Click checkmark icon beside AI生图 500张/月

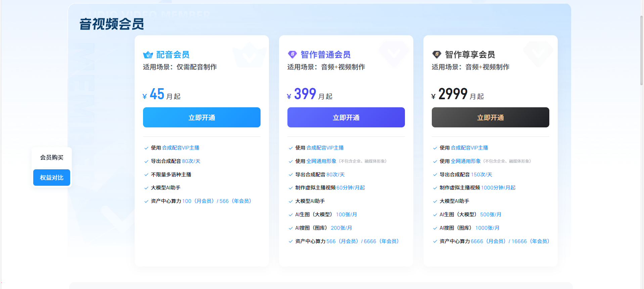coord(435,215)
